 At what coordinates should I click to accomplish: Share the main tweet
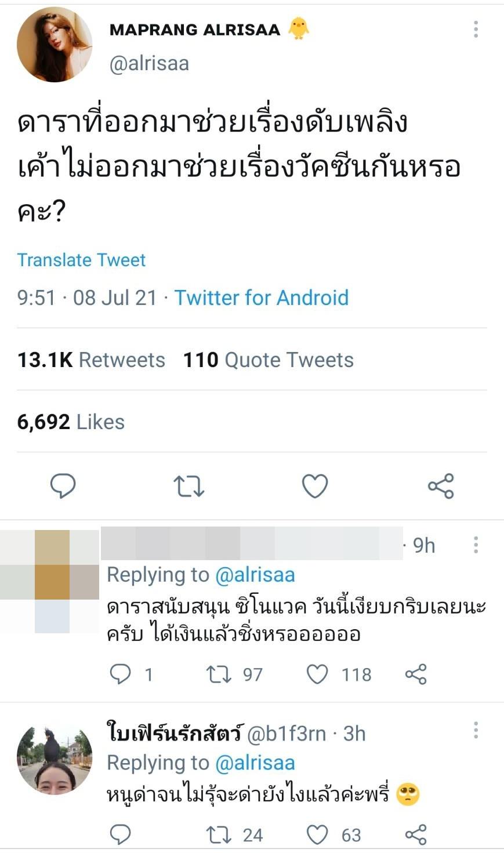(441, 486)
